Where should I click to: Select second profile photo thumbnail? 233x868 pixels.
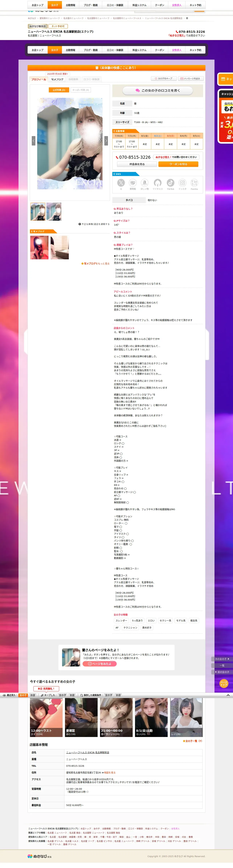[x=54, y=212]
